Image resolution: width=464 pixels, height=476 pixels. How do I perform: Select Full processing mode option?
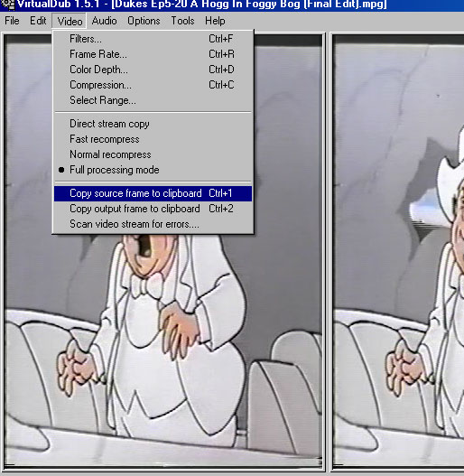tap(153, 170)
